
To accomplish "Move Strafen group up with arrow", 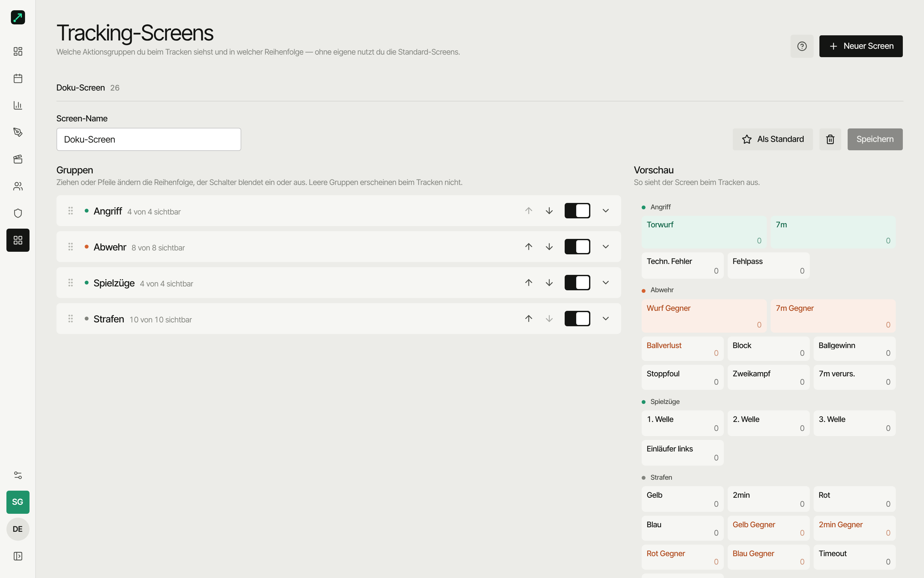I will [528, 319].
